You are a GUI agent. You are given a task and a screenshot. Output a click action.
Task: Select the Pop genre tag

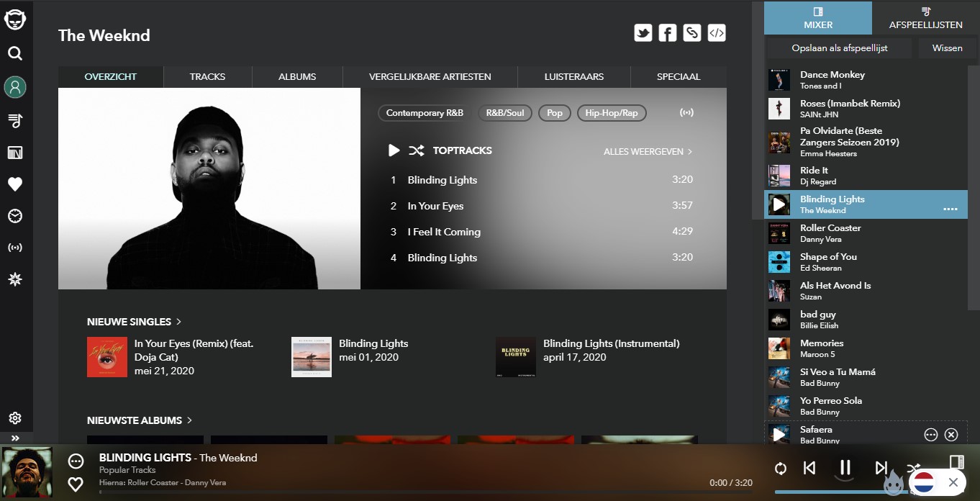coord(555,113)
